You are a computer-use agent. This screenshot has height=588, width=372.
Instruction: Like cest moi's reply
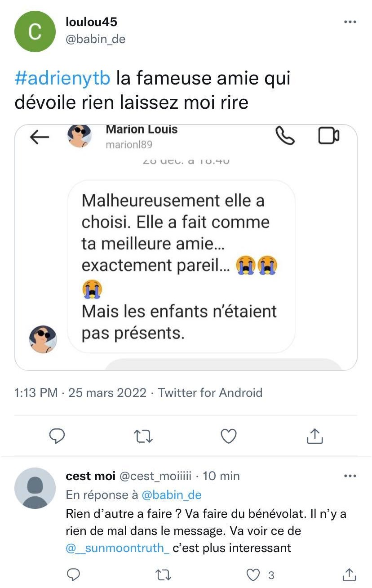coord(254,575)
